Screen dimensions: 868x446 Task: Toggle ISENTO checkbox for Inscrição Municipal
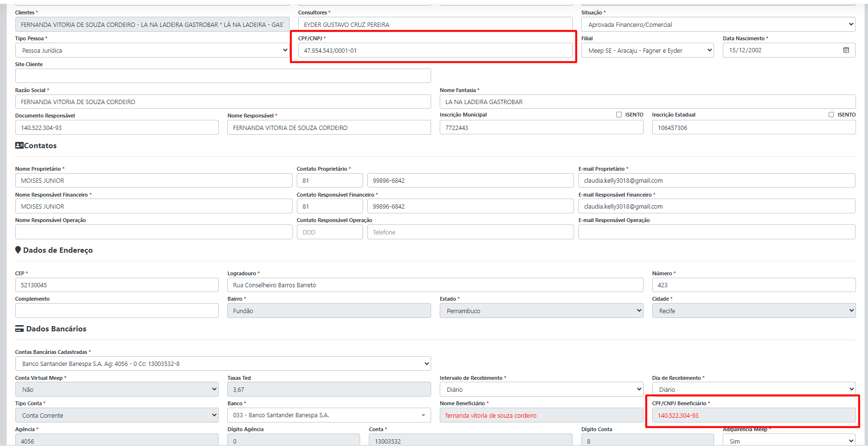[x=619, y=115]
